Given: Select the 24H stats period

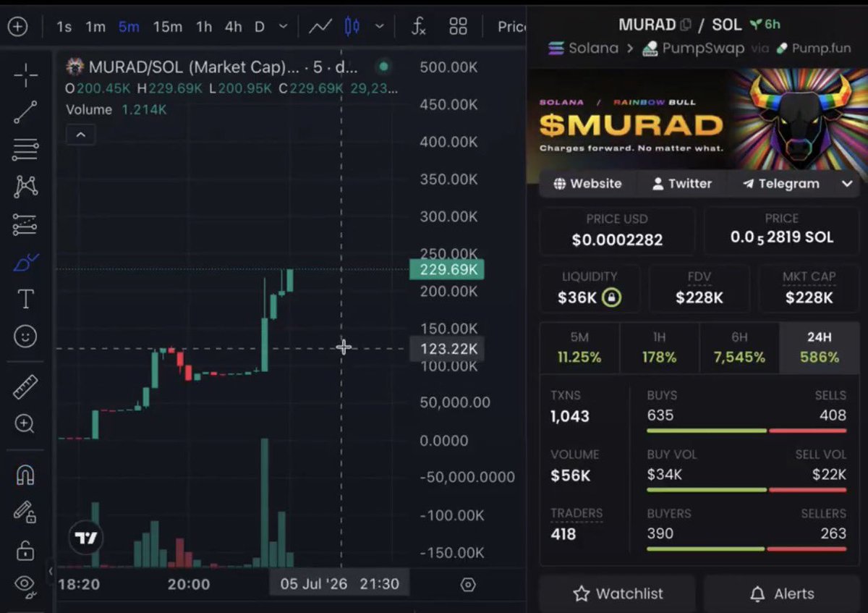Looking at the screenshot, I should 819,348.
